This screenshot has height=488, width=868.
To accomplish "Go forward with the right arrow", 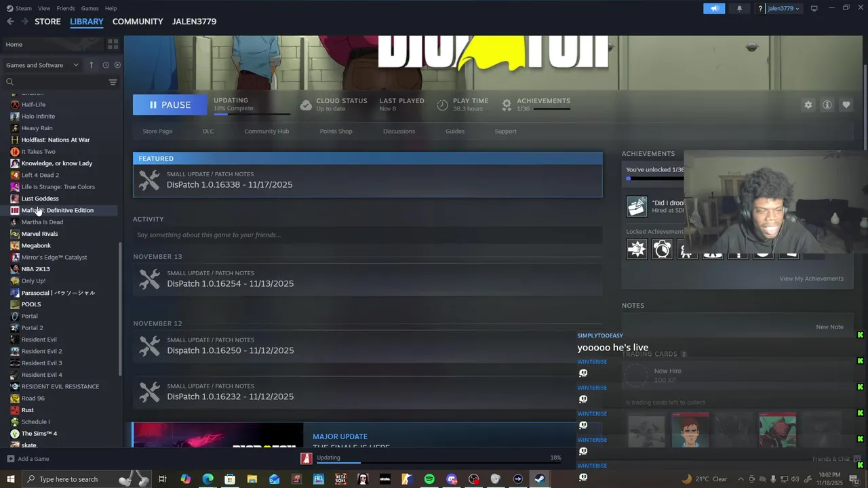I will tap(24, 22).
